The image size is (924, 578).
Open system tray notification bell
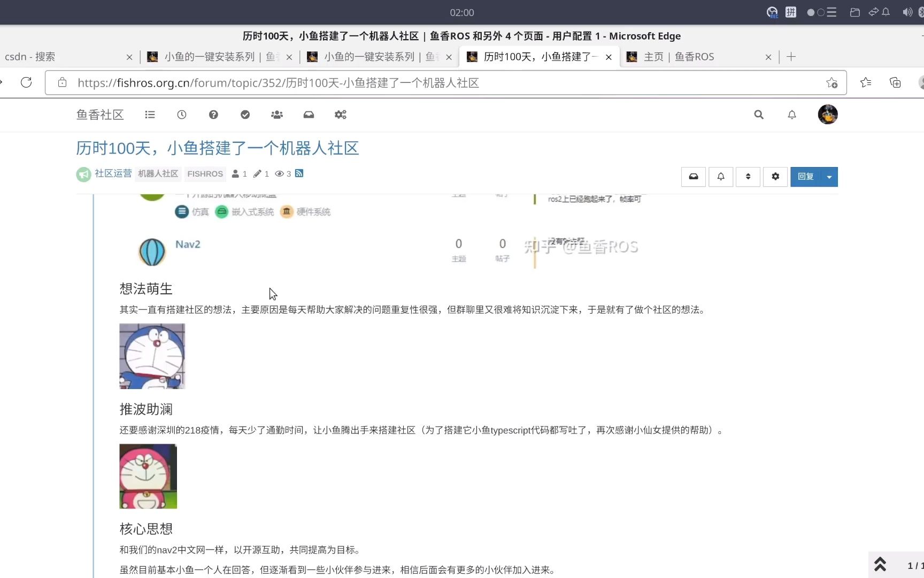click(886, 12)
